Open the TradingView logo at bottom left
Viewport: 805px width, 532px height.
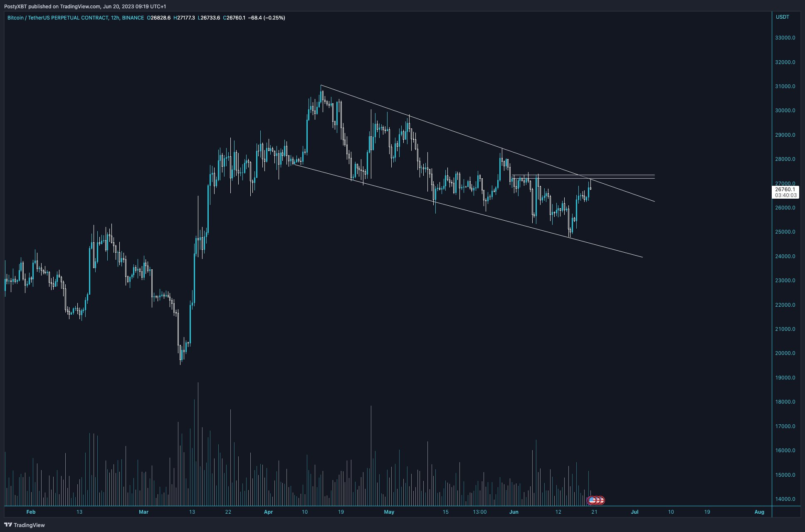click(25, 525)
